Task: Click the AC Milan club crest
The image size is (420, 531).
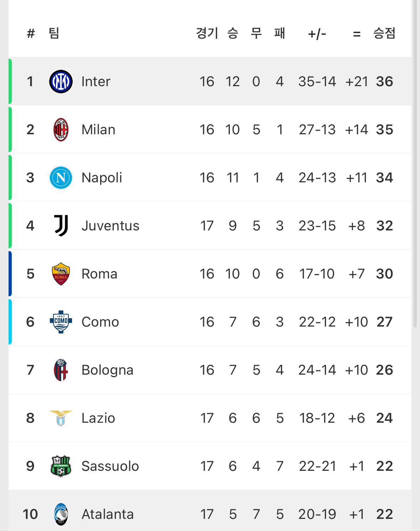Action: 61,130
